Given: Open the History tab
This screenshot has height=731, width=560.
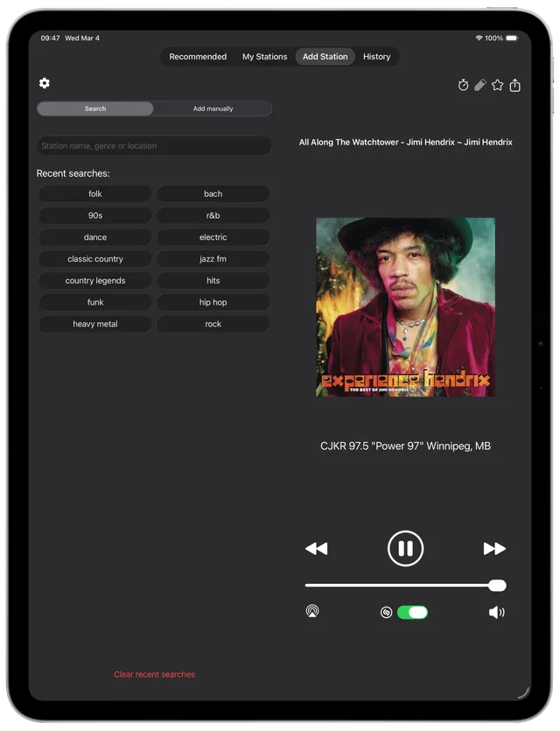Looking at the screenshot, I should coord(376,56).
